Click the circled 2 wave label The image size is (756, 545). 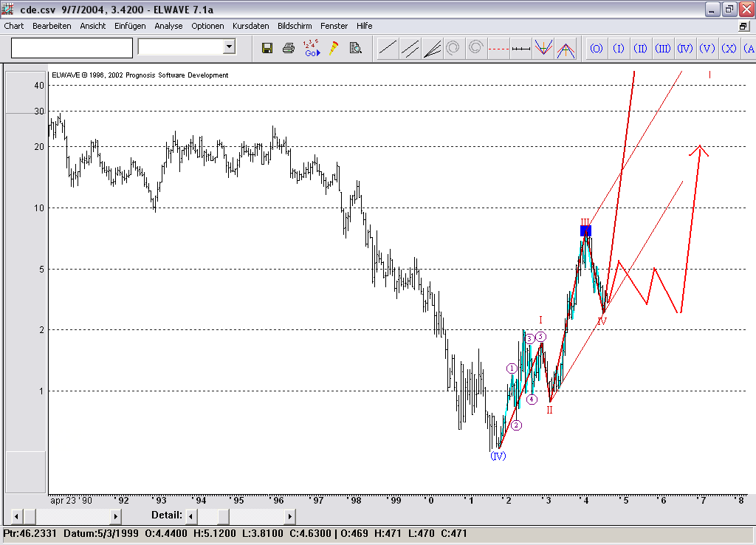(x=516, y=425)
